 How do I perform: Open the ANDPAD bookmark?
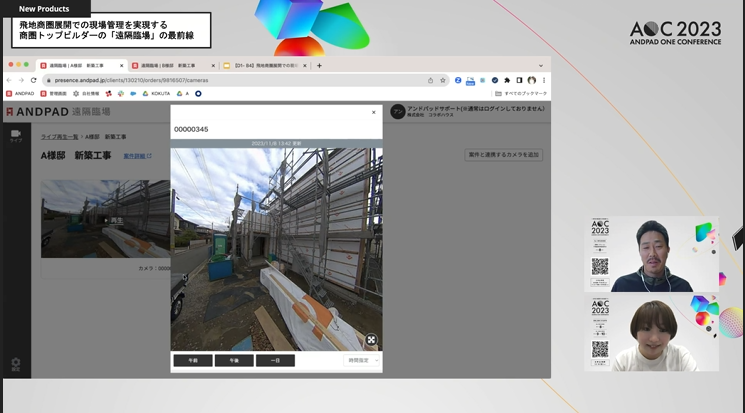click(x=20, y=94)
